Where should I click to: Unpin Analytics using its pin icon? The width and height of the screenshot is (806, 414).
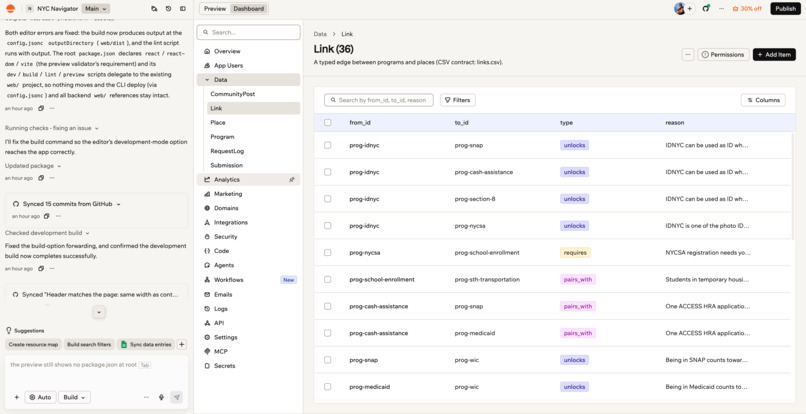292,179
